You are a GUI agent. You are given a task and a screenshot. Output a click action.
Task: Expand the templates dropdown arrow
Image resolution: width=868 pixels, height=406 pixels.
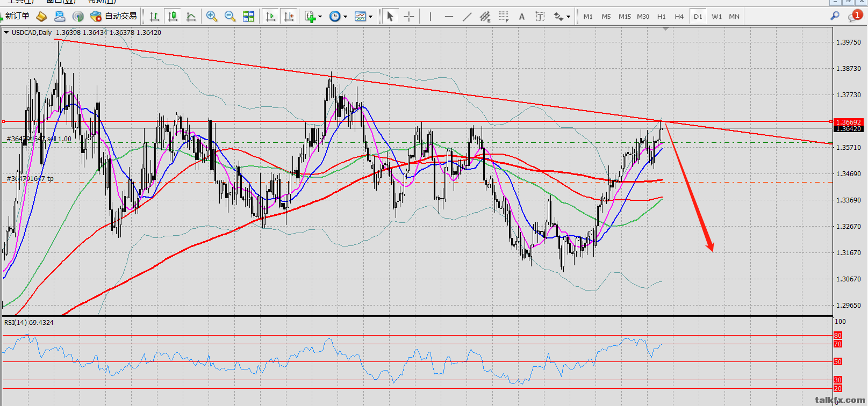click(x=370, y=17)
